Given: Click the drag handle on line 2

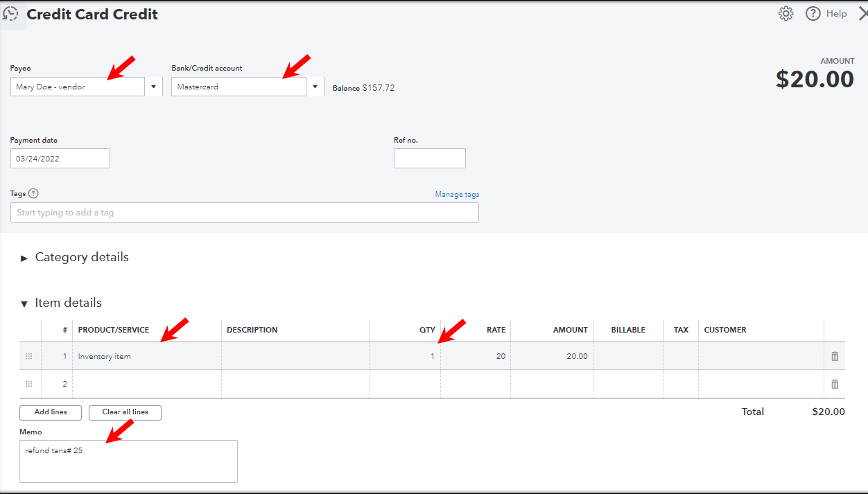Looking at the screenshot, I should 28,383.
